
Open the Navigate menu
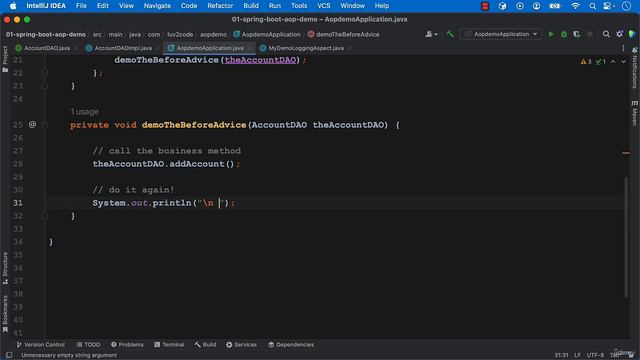point(157,6)
